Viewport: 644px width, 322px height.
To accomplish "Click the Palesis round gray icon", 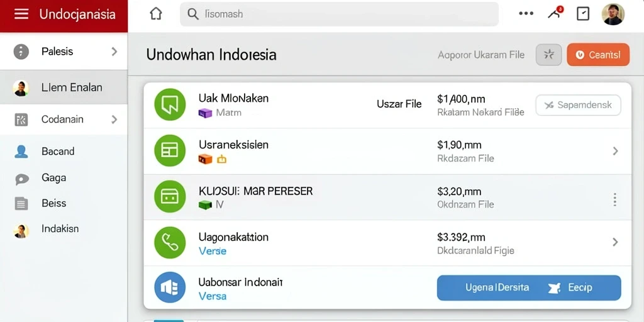I will point(21,52).
